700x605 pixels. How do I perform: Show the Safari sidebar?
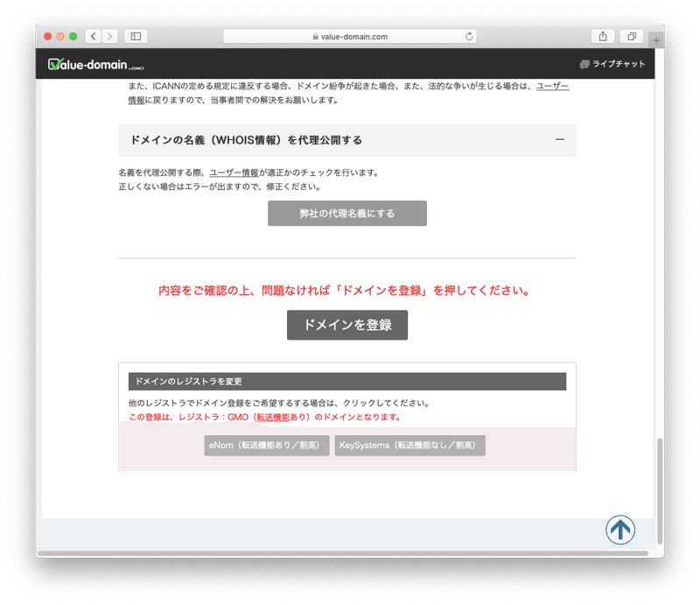[136, 36]
